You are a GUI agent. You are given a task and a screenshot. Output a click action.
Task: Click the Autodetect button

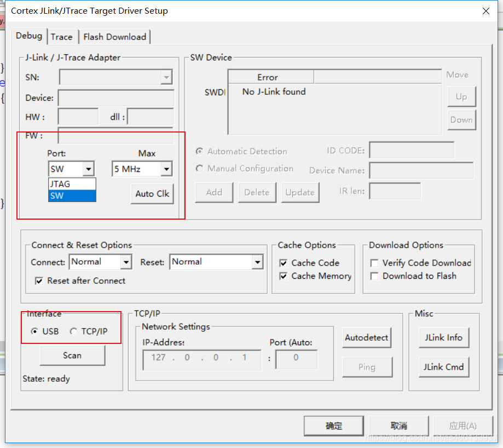pyautogui.click(x=366, y=338)
